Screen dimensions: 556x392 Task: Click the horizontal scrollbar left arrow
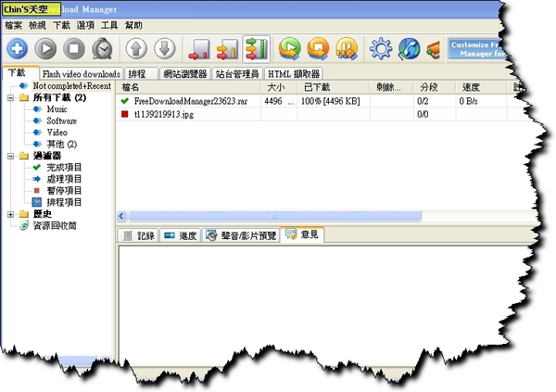pyautogui.click(x=121, y=216)
